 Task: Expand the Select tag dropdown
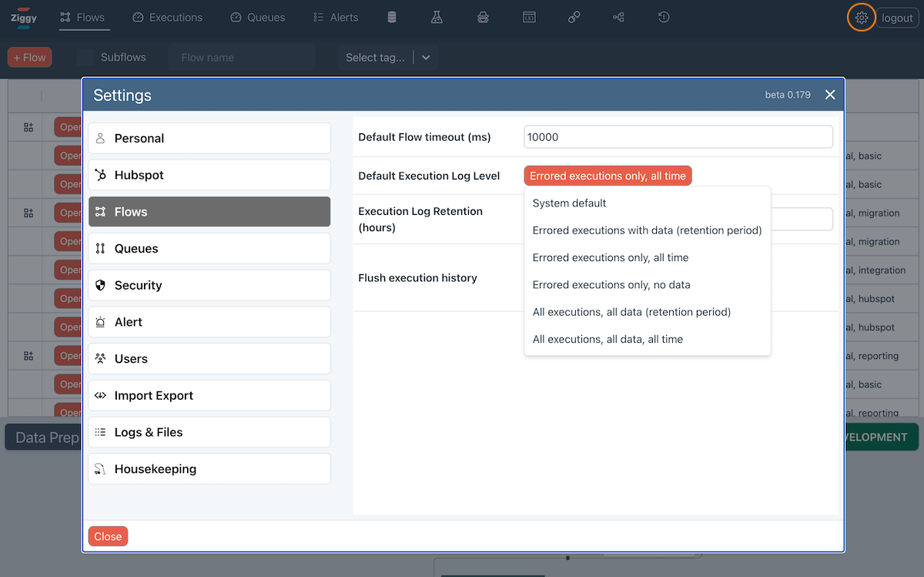pos(426,57)
